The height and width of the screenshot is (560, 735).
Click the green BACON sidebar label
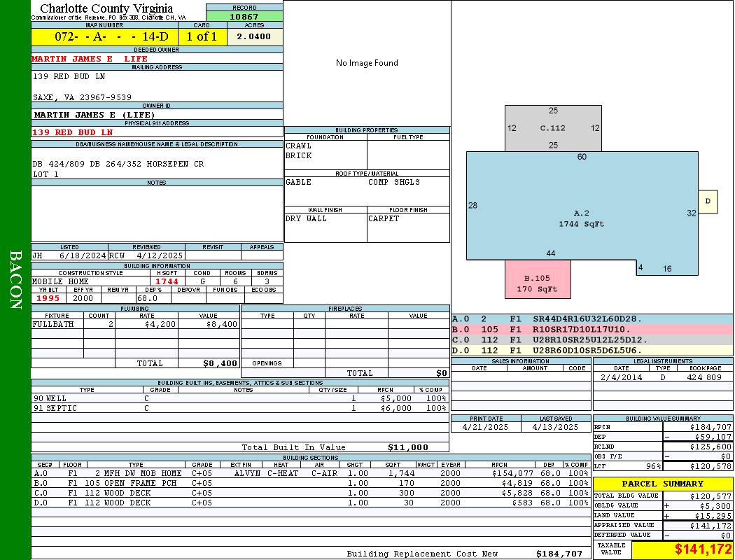point(15,280)
